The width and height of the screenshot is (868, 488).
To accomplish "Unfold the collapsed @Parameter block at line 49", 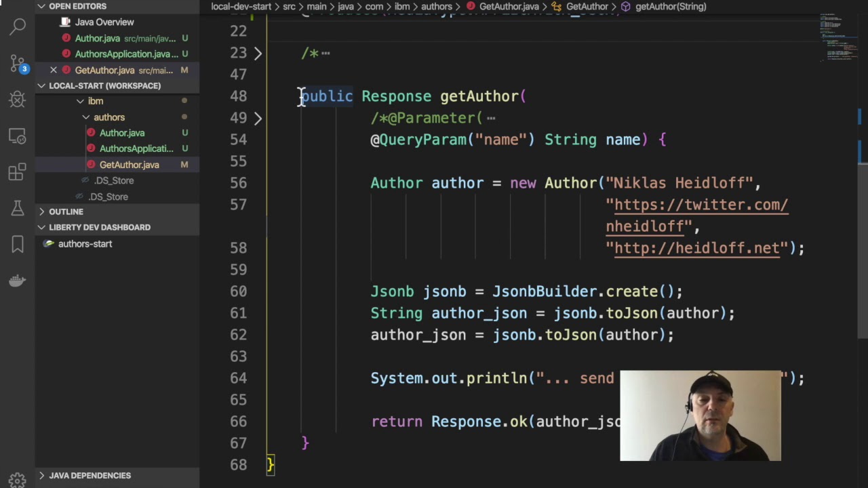I will 258,118.
